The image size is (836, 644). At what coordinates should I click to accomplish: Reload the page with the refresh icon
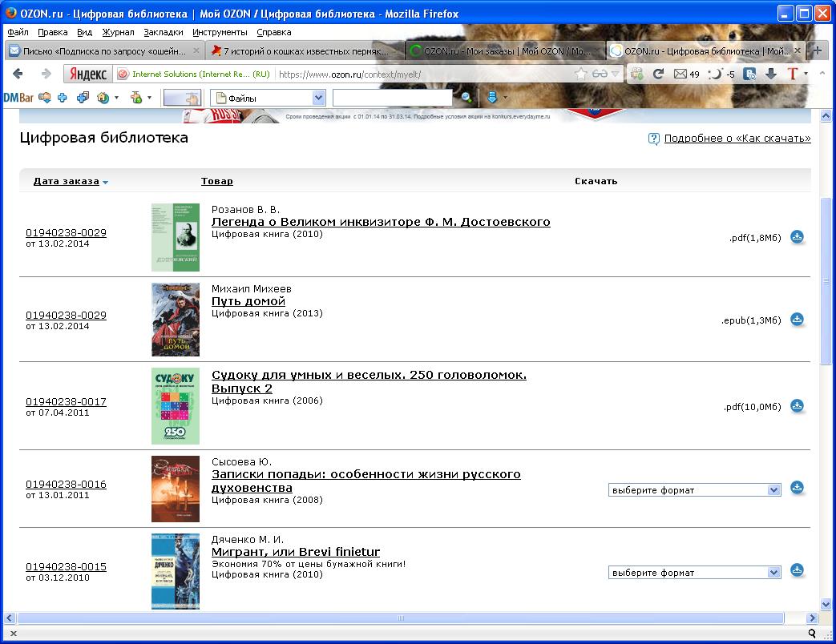tap(658, 74)
